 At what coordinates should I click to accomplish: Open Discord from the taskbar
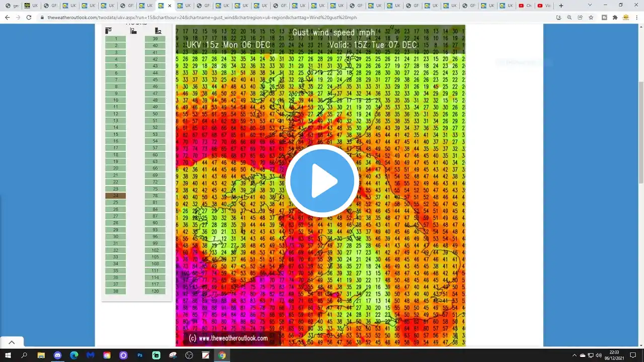coord(57,355)
